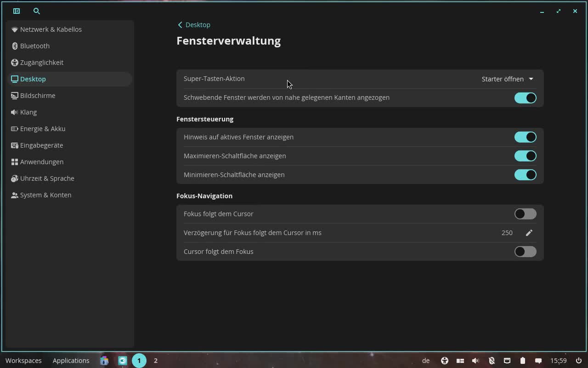Enable the Fokus folgt dem Cursor switch

pos(525,214)
